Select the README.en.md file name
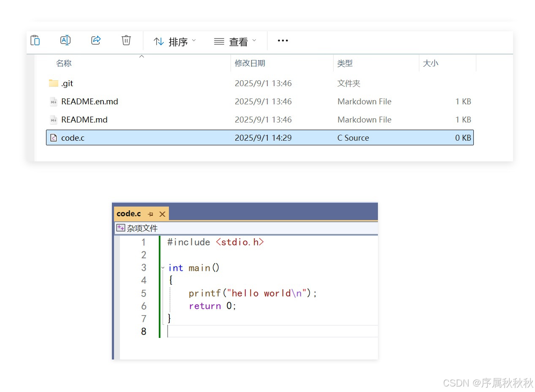This screenshot has height=392, width=535. click(90, 101)
